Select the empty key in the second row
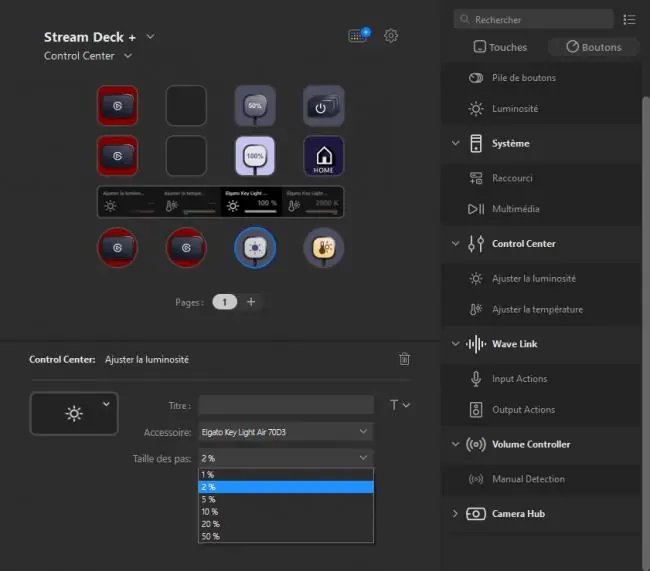The height and width of the screenshot is (571, 650). coord(186,156)
